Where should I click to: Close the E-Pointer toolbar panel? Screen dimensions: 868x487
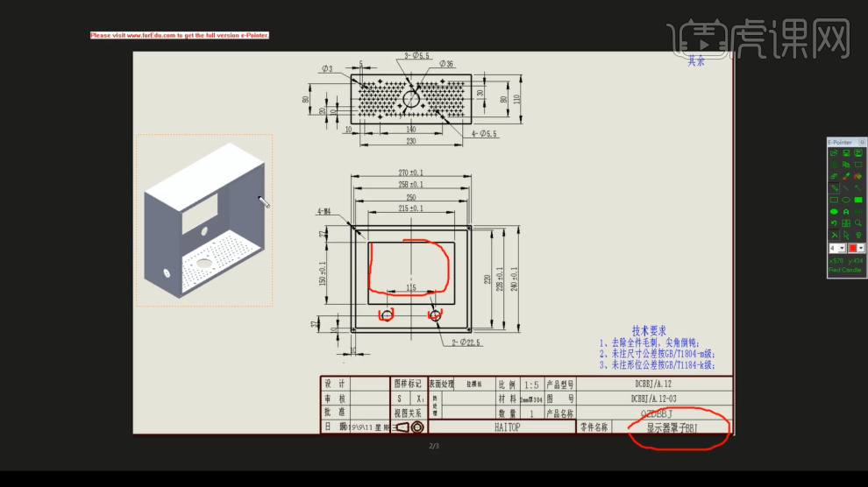(862, 142)
